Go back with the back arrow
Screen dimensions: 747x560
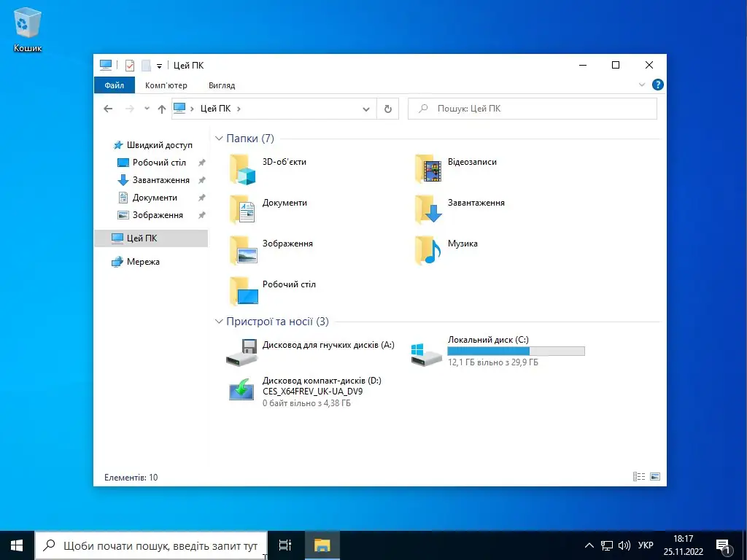coord(108,109)
